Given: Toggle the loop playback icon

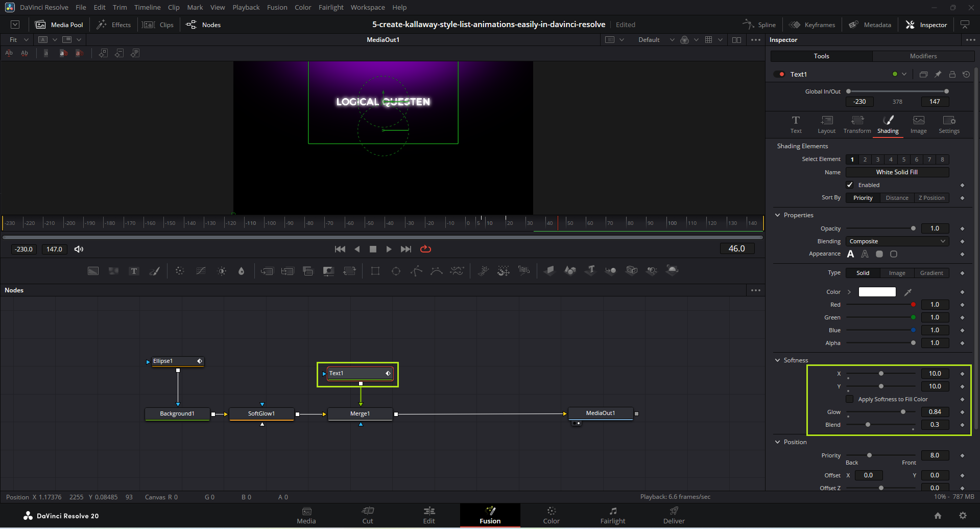Looking at the screenshot, I should click(425, 249).
